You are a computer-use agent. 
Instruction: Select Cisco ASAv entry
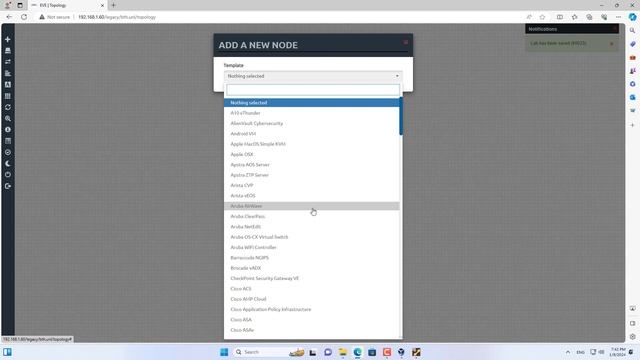(311, 330)
